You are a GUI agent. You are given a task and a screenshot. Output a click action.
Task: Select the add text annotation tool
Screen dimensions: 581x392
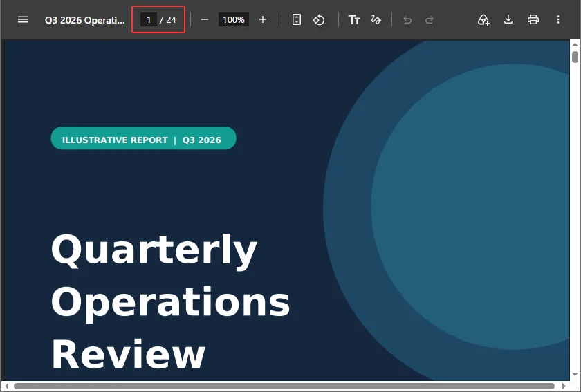[354, 19]
